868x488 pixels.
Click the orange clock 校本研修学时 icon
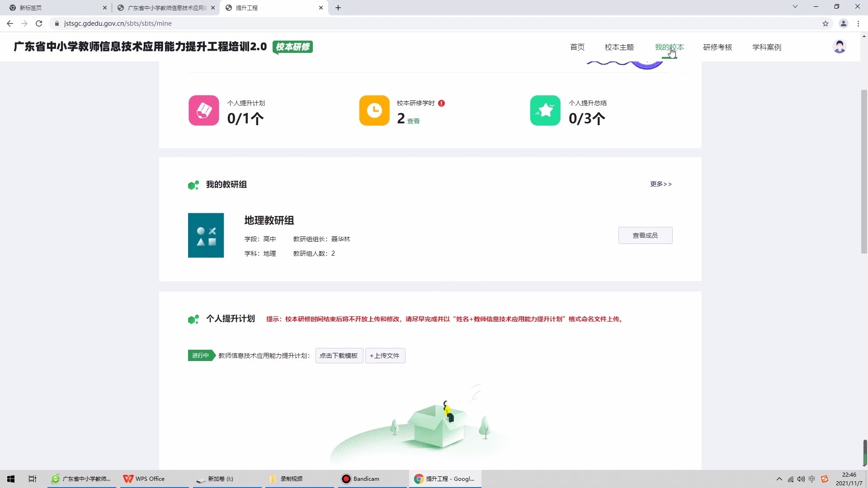tap(374, 110)
